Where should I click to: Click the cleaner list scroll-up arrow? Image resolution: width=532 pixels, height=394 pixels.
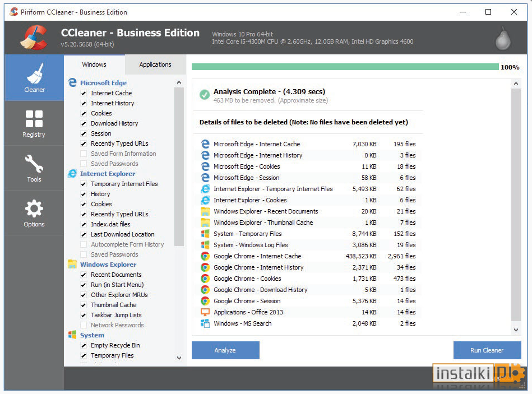[x=179, y=82]
